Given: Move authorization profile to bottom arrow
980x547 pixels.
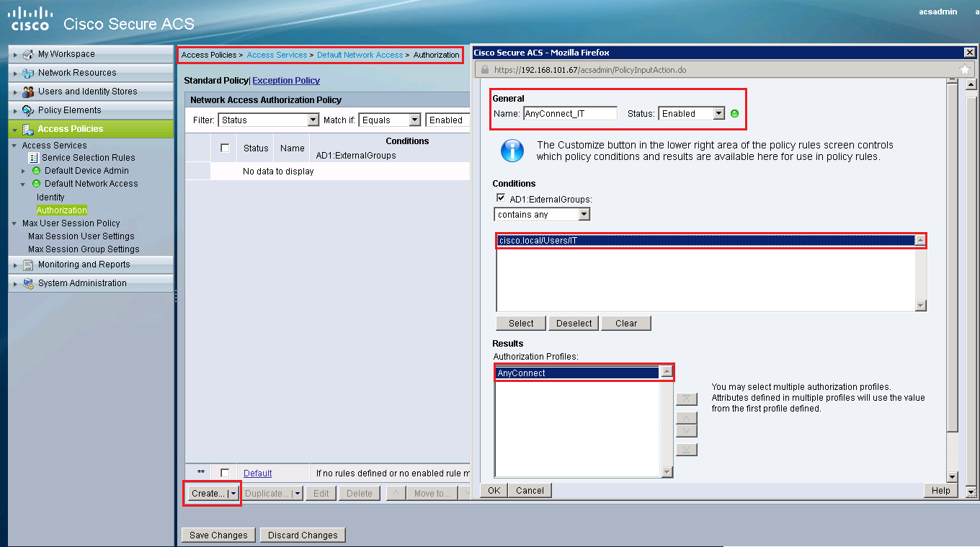Looking at the screenshot, I should click(687, 450).
